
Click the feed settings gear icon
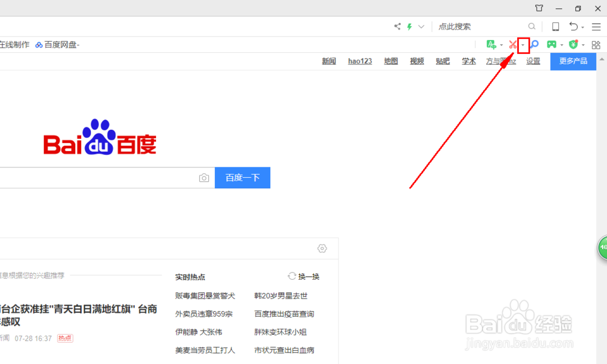(x=322, y=248)
